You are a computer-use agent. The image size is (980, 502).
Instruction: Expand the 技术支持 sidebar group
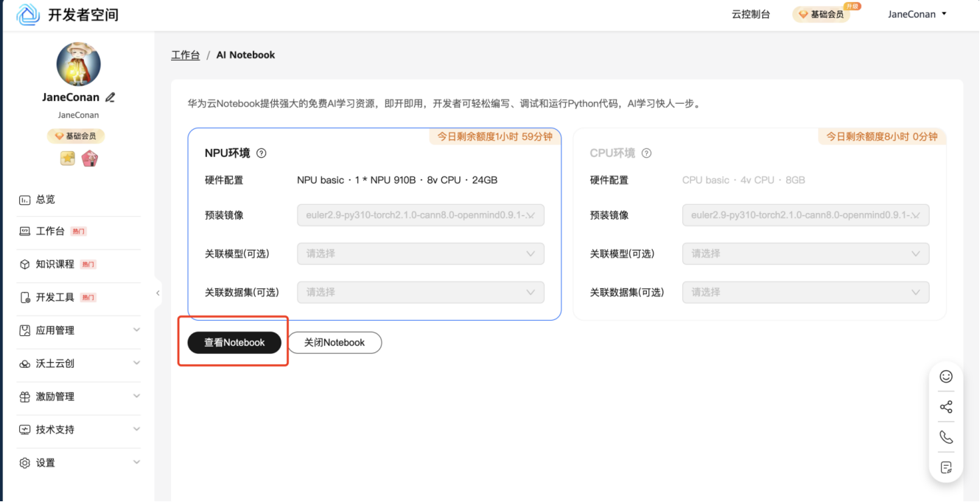136,429
